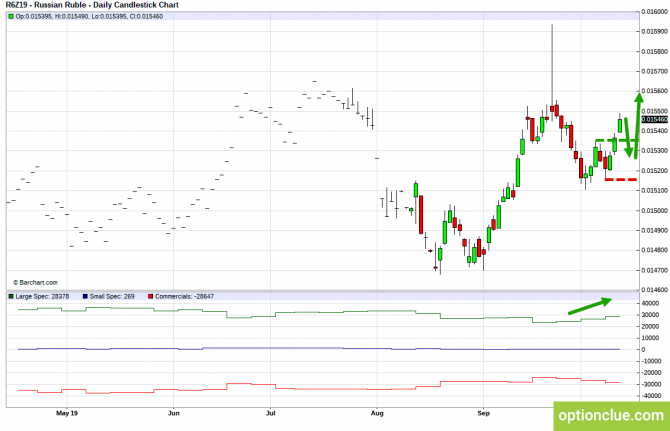Click the 0.014700 price axis label

pyautogui.click(x=654, y=270)
